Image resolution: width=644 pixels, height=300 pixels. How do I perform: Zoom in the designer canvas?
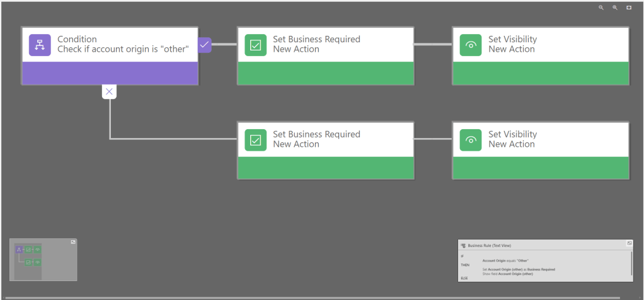point(615,8)
